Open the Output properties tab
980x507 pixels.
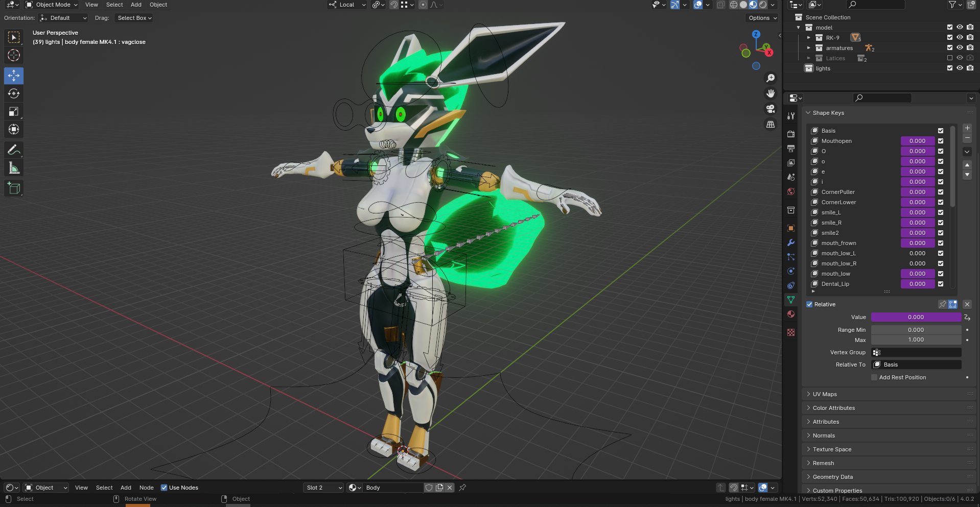[791, 149]
